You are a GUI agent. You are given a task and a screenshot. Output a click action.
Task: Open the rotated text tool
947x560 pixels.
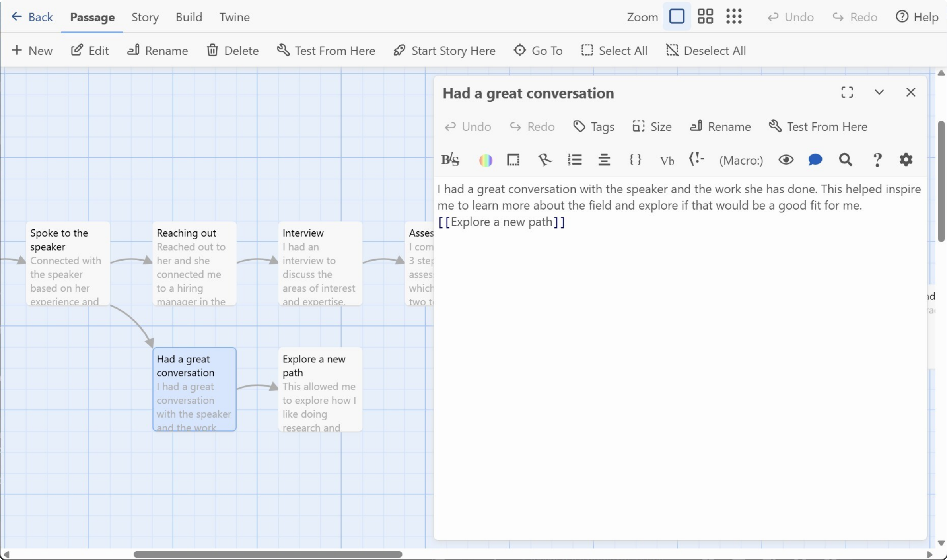click(544, 160)
